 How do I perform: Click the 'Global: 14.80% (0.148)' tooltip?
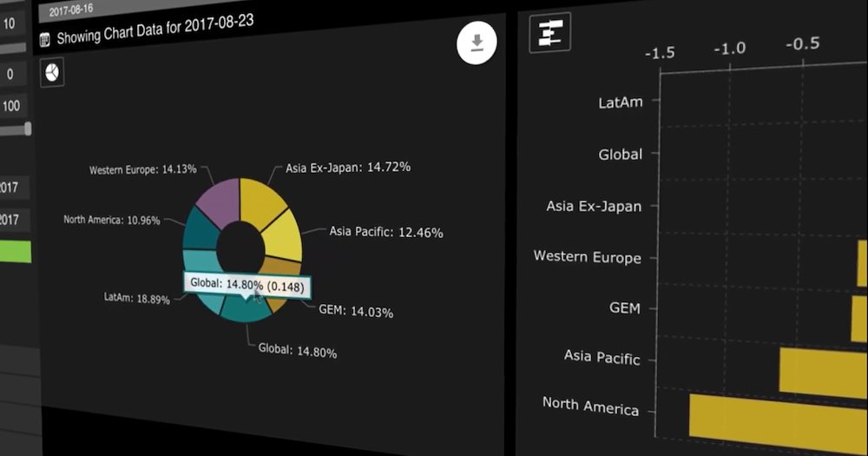click(247, 285)
